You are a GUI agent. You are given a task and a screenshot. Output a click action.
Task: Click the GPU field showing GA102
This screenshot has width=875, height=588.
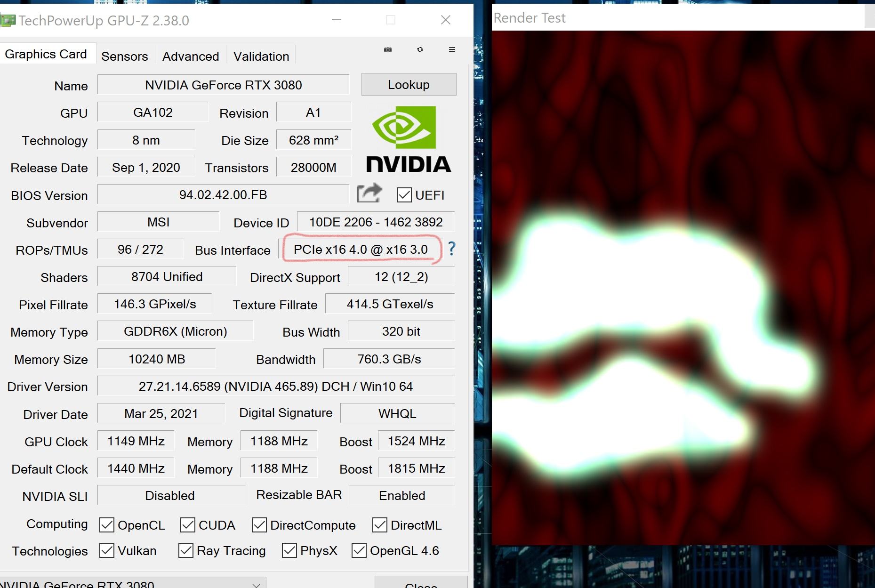(x=153, y=113)
